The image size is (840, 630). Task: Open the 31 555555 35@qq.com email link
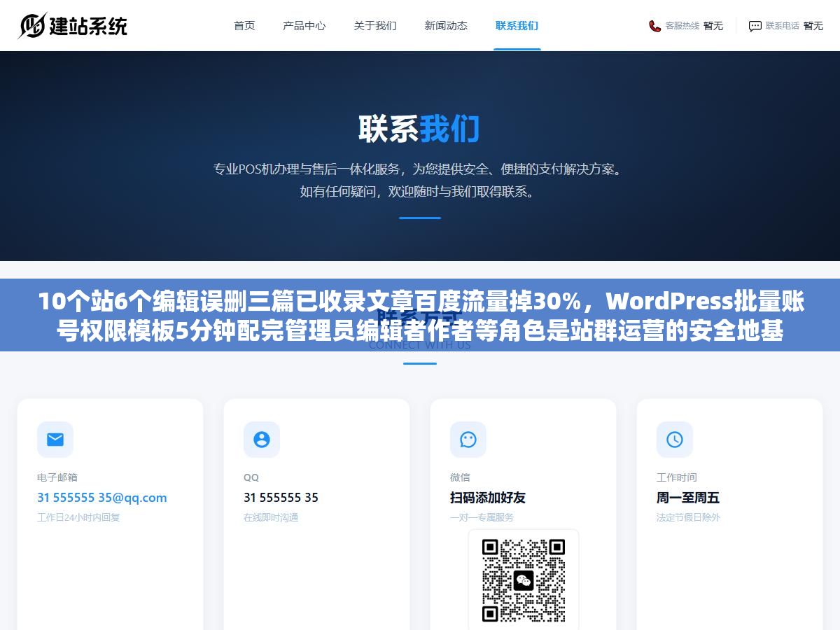[x=102, y=498]
